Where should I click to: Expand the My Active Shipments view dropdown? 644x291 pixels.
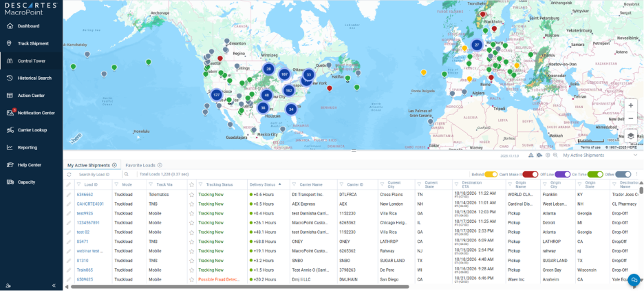[x=635, y=155]
